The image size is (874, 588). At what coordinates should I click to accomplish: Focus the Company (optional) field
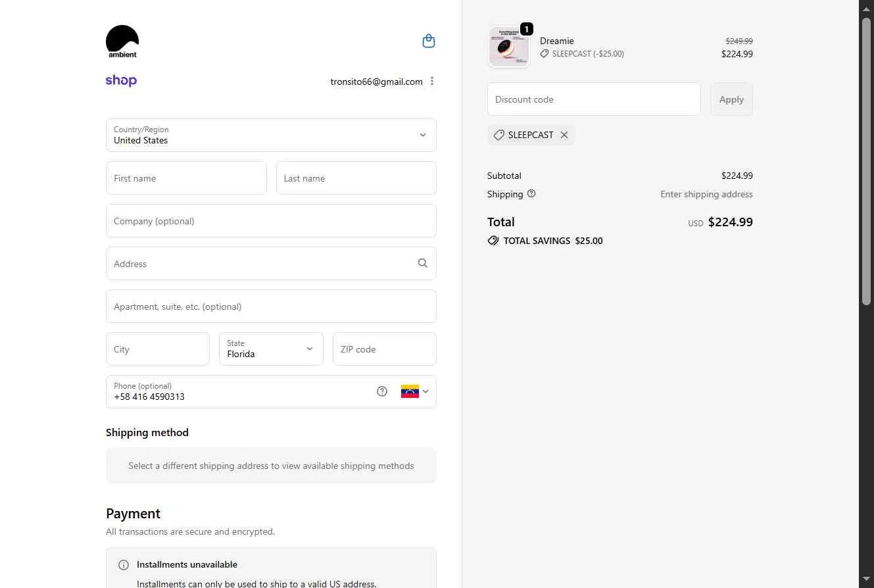tap(271, 221)
